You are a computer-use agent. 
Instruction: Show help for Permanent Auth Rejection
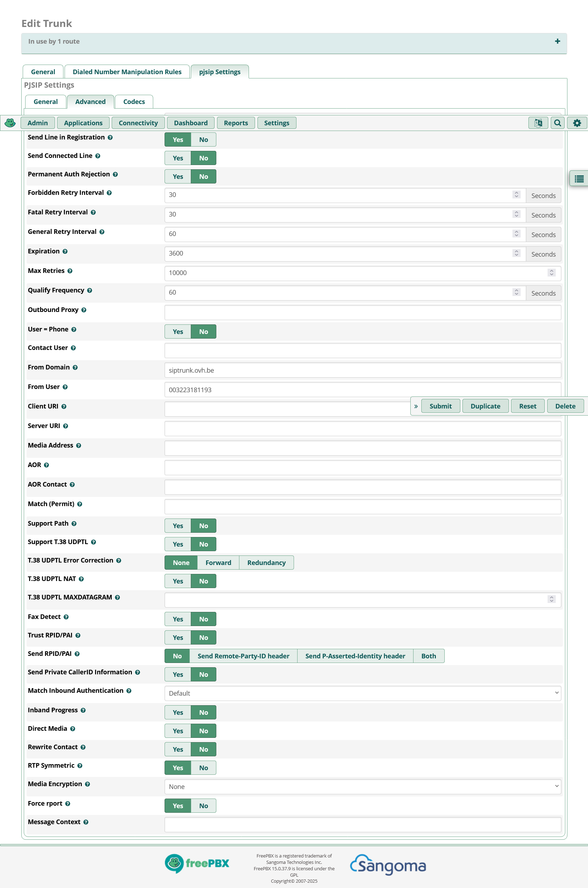pos(116,174)
